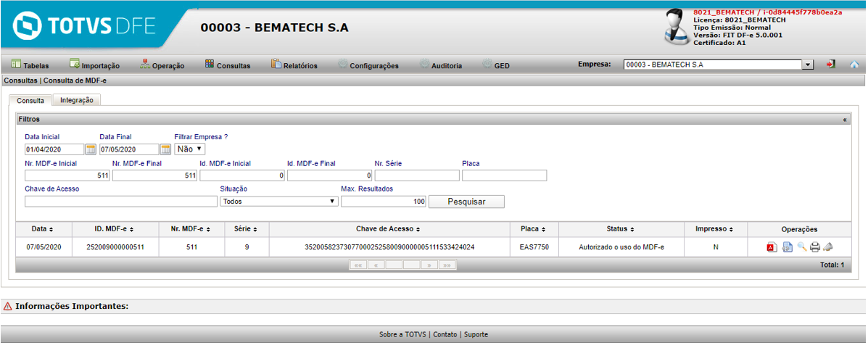Focus the Id. MDF-e Final field
The width and height of the screenshot is (868, 343).
(330, 175)
